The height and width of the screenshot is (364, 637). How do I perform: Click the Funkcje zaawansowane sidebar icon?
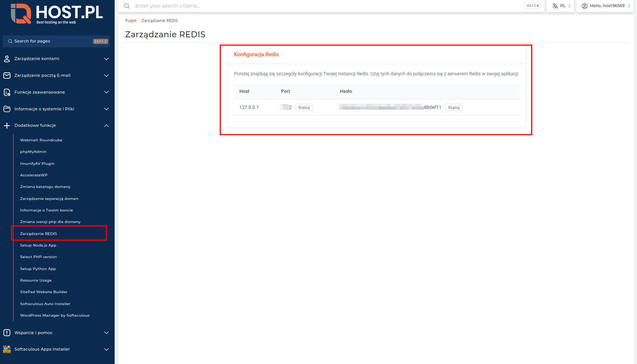(7, 92)
